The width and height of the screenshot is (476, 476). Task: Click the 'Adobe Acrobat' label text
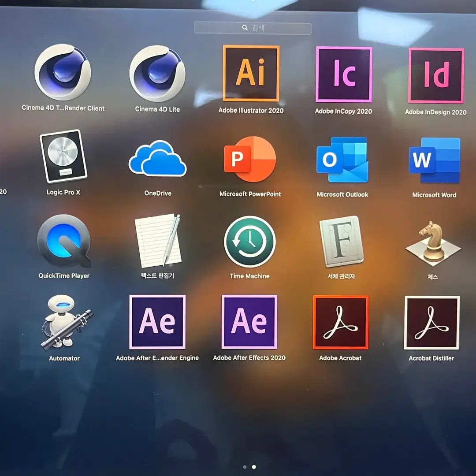[340, 358]
